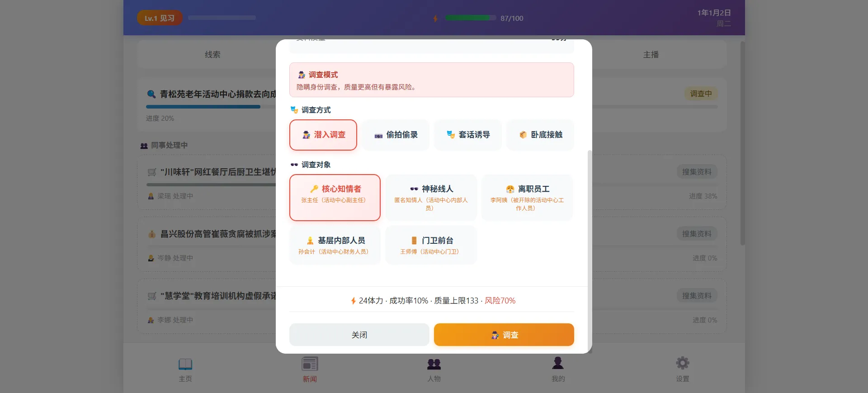Click 搜集资料 on 慧学堂 story
The height and width of the screenshot is (393, 868).
click(697, 296)
